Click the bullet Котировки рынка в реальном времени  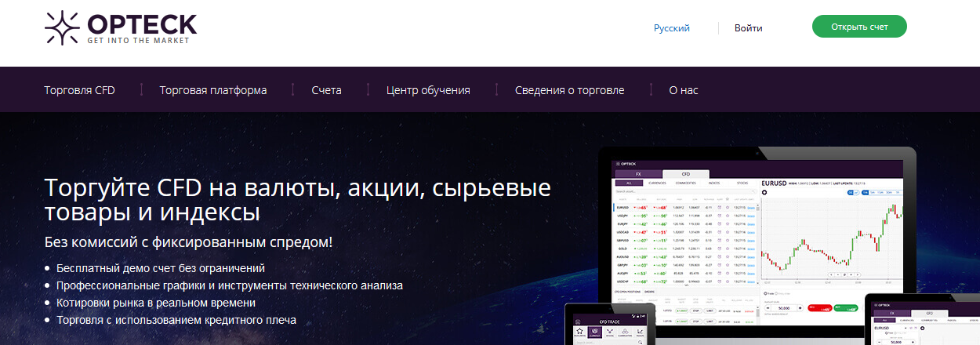click(156, 303)
